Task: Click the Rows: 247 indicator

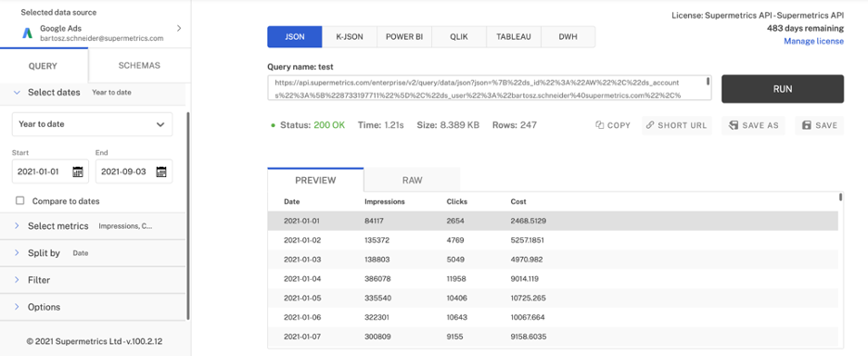Action: [x=515, y=125]
